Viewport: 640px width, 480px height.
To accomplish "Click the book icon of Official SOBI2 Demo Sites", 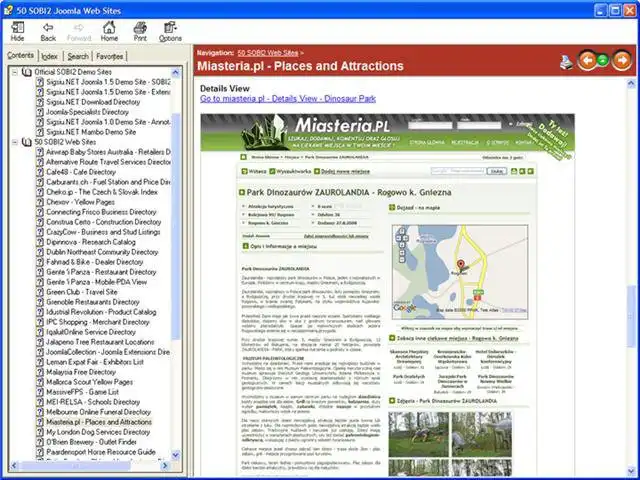I will (x=27, y=72).
